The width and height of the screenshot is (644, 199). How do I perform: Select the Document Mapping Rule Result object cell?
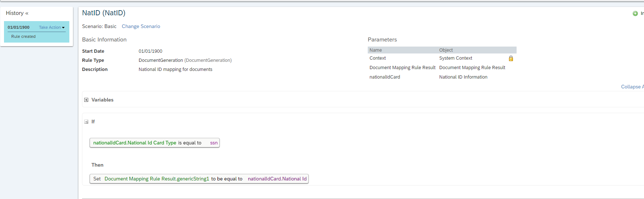[x=472, y=68]
